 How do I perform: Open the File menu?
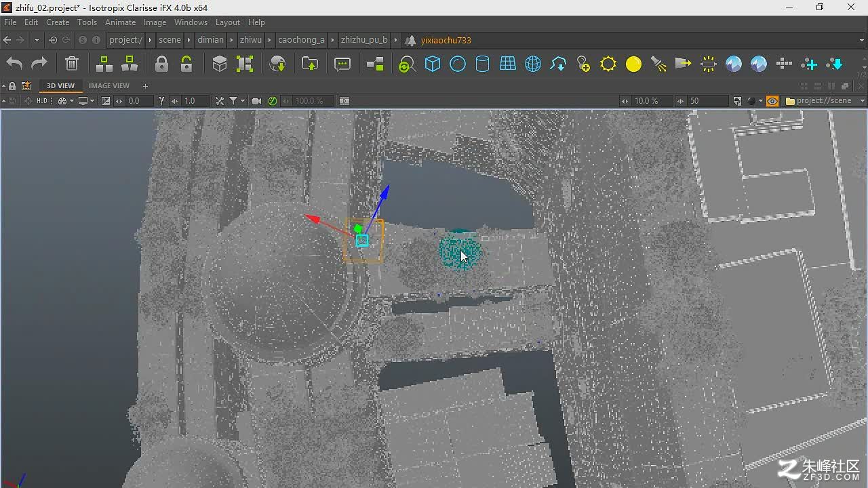[x=10, y=22]
